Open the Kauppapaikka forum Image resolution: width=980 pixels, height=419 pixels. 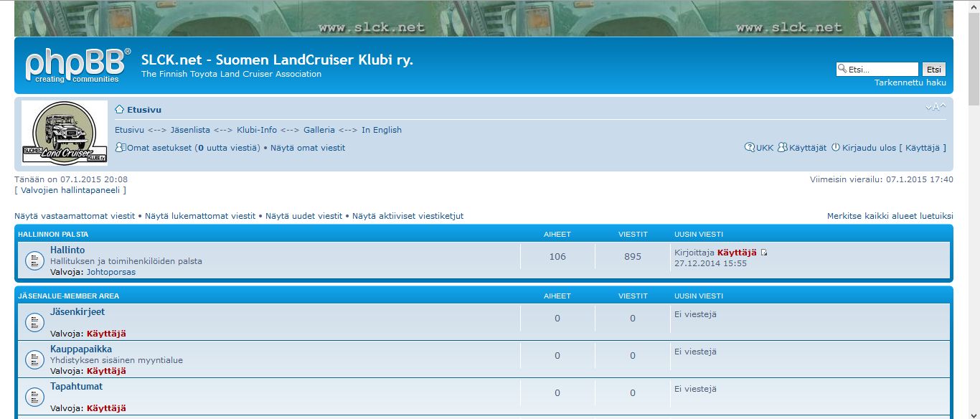(81, 349)
